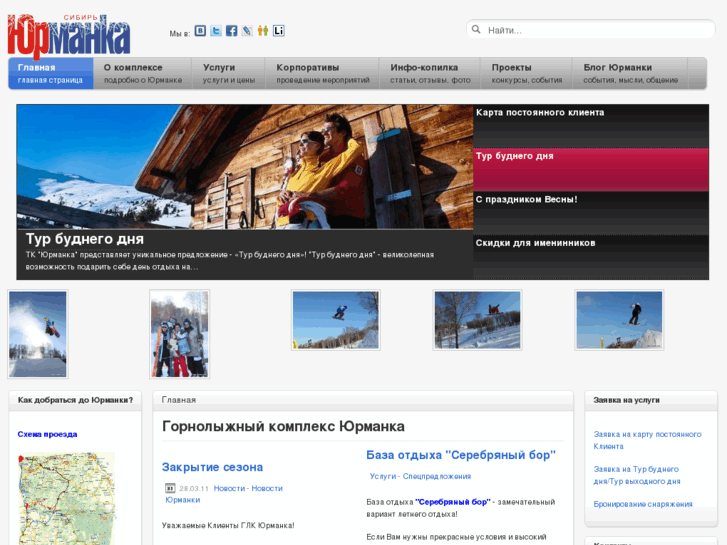This screenshot has height=545, width=727.
Task: Open the О комплексе menu item
Action: pyautogui.click(x=142, y=73)
